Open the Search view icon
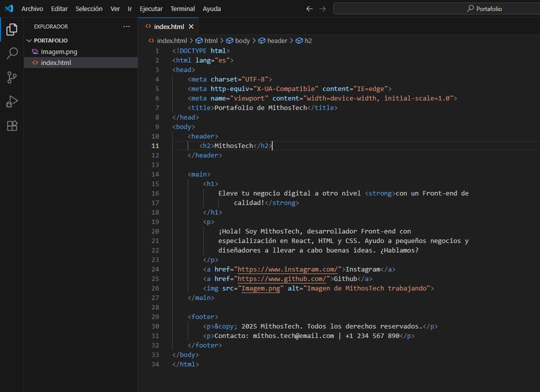 pyautogui.click(x=12, y=53)
